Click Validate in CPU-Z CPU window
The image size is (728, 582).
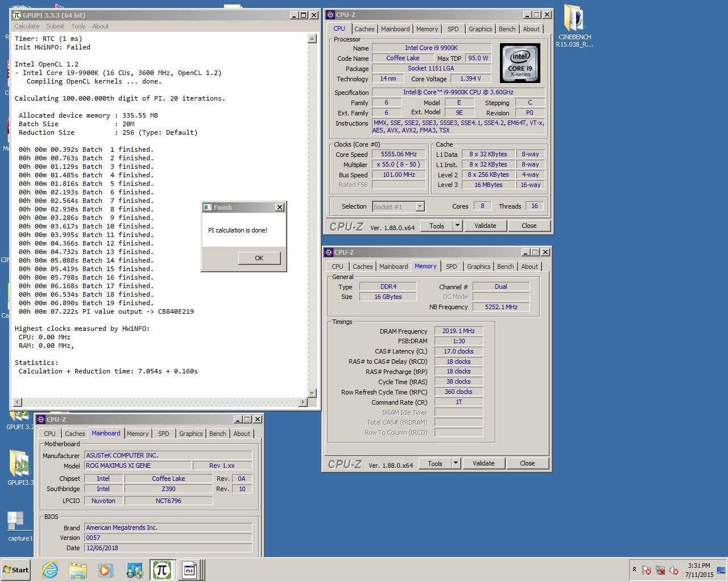click(x=485, y=226)
